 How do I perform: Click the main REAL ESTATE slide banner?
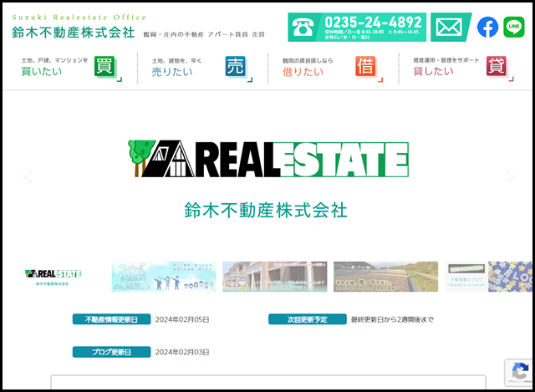pos(268,159)
